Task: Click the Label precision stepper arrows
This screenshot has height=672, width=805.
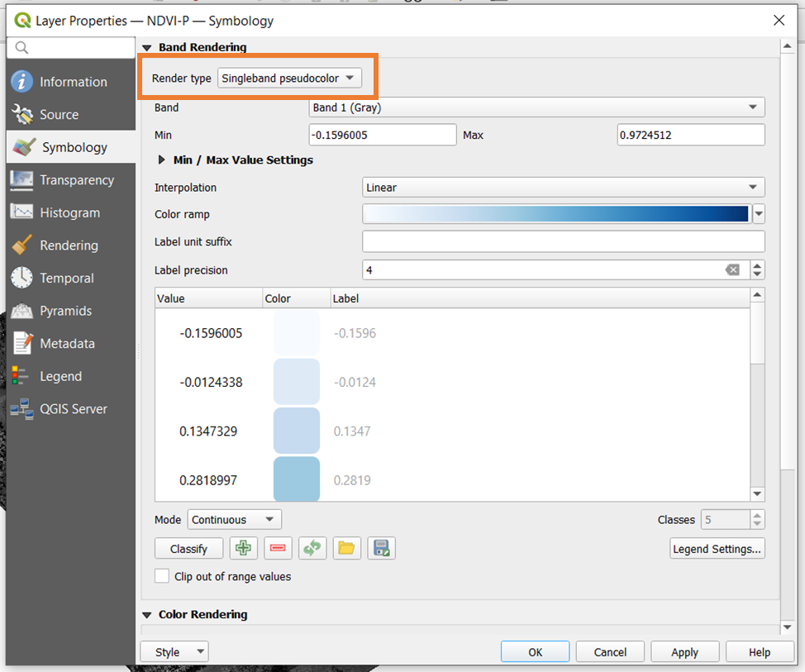Action: [x=757, y=270]
